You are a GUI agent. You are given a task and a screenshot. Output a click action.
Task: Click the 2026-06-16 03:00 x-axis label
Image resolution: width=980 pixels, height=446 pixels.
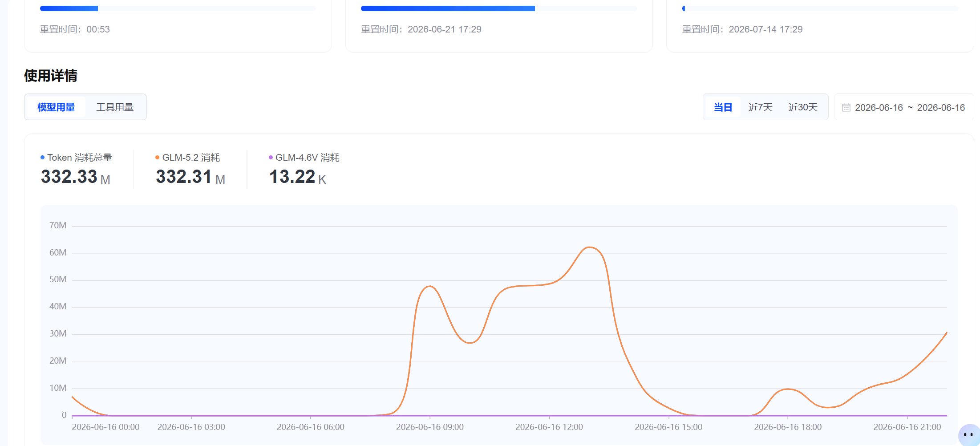(191, 427)
